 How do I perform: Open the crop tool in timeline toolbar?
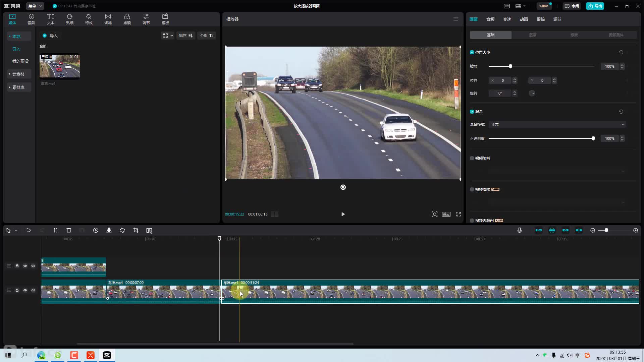point(136,230)
